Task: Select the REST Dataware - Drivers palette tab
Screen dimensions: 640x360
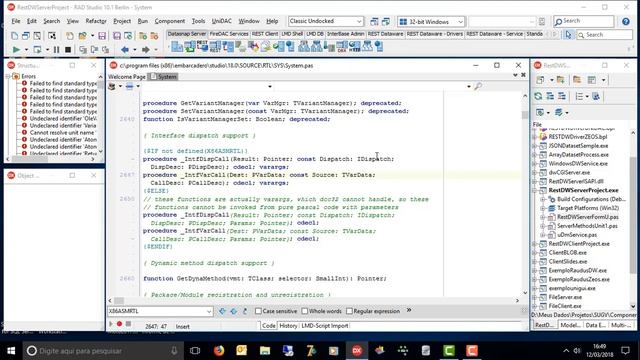Action: tap(435, 34)
